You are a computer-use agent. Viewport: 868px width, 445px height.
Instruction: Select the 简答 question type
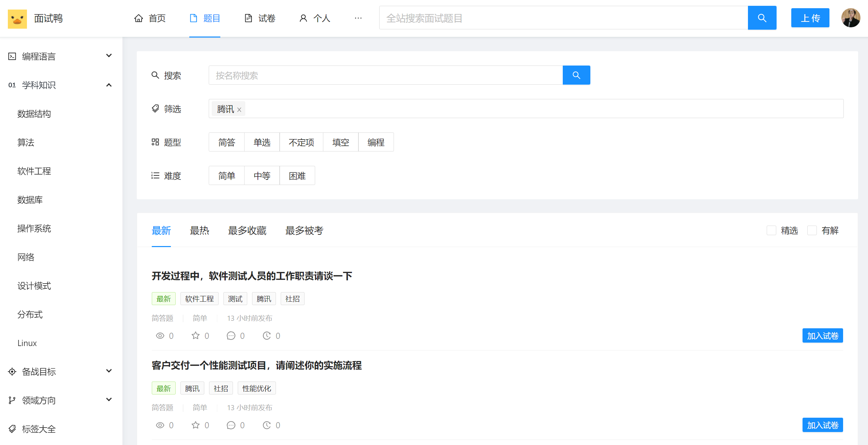point(226,142)
